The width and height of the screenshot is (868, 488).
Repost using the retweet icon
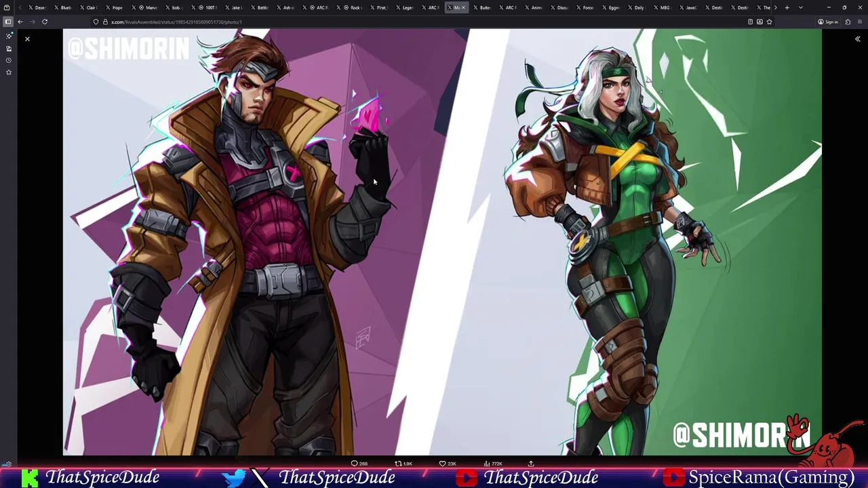click(398, 464)
